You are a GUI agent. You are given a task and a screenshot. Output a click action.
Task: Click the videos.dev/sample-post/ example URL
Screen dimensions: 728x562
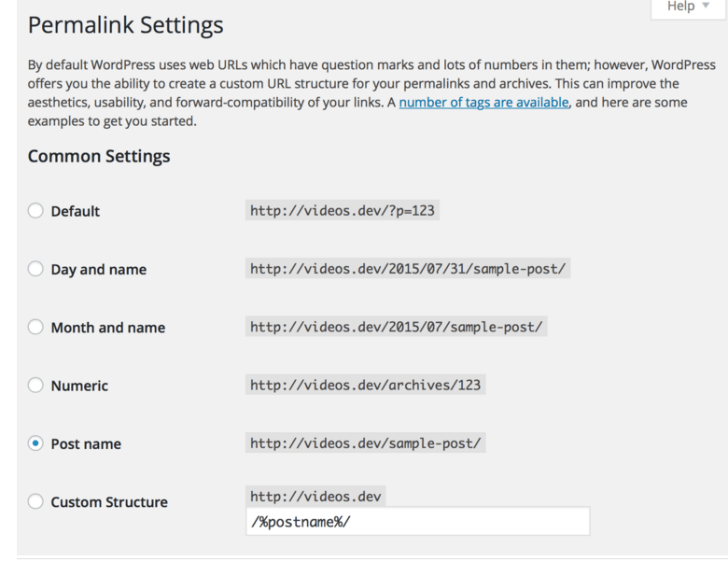point(366,443)
